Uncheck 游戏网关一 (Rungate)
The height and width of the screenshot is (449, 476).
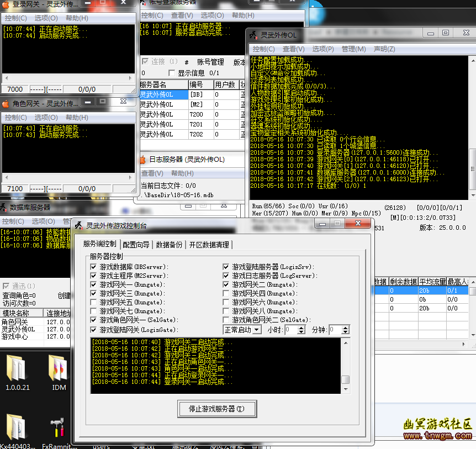click(93, 284)
